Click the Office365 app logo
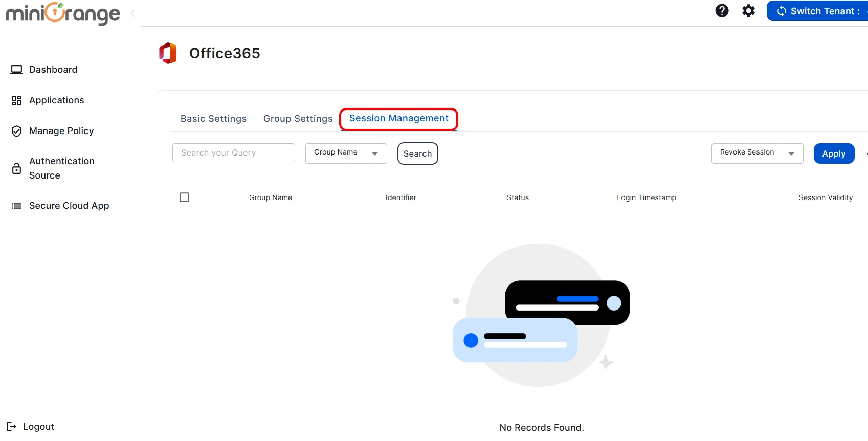 pos(168,53)
